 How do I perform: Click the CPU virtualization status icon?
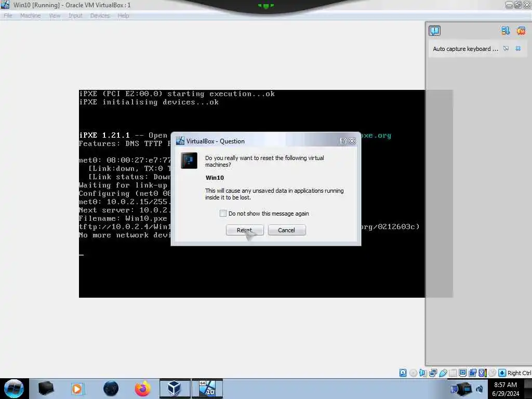point(483,373)
